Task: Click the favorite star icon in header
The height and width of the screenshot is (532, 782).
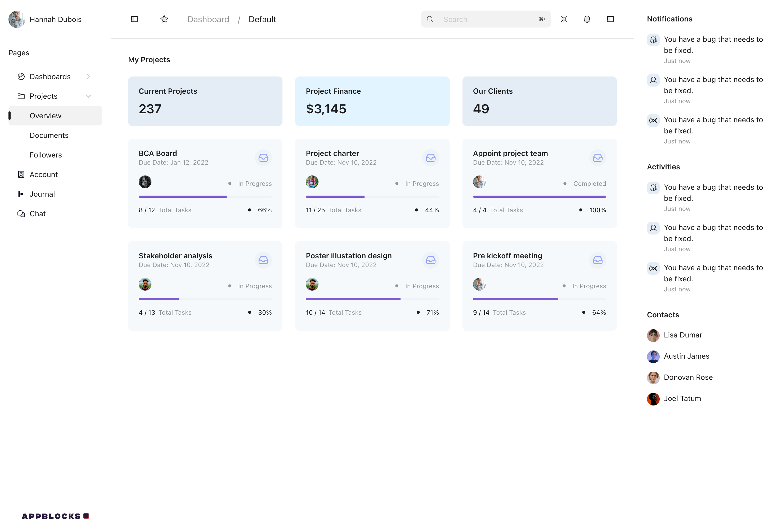Action: [164, 19]
